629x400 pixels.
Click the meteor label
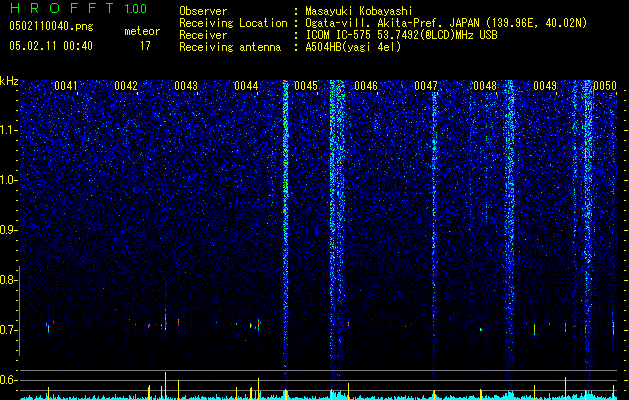click(x=142, y=31)
